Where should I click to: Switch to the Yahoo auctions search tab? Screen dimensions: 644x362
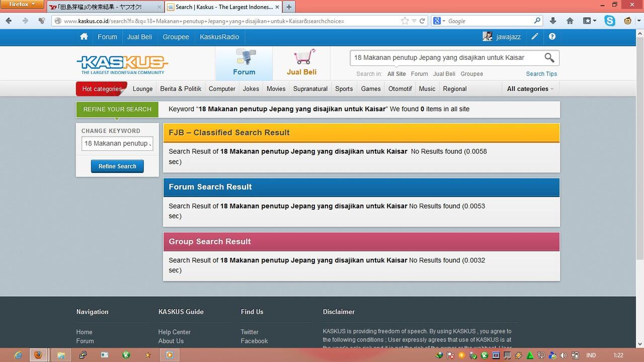(x=105, y=7)
